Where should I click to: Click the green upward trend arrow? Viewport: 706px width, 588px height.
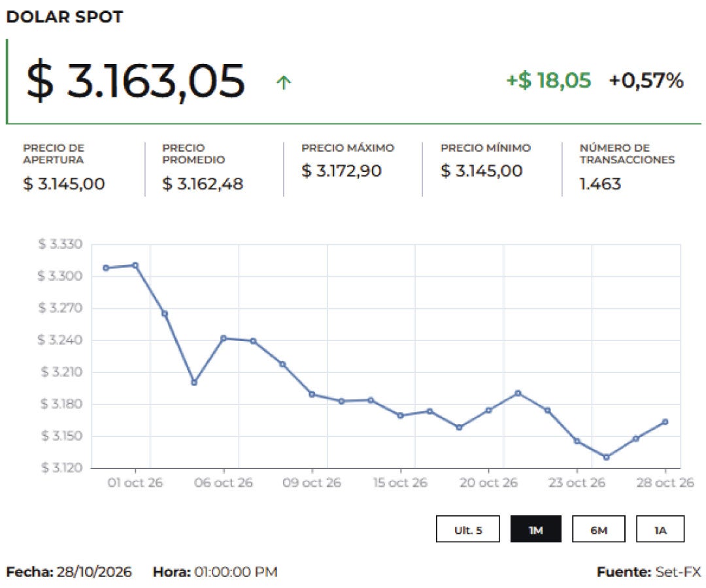[x=284, y=82]
